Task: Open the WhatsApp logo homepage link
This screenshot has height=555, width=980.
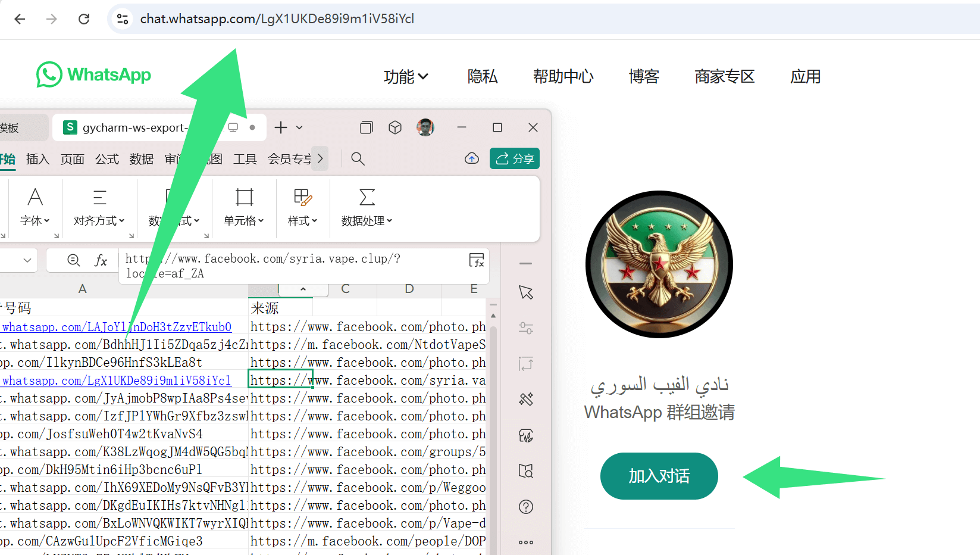Action: pyautogui.click(x=93, y=74)
